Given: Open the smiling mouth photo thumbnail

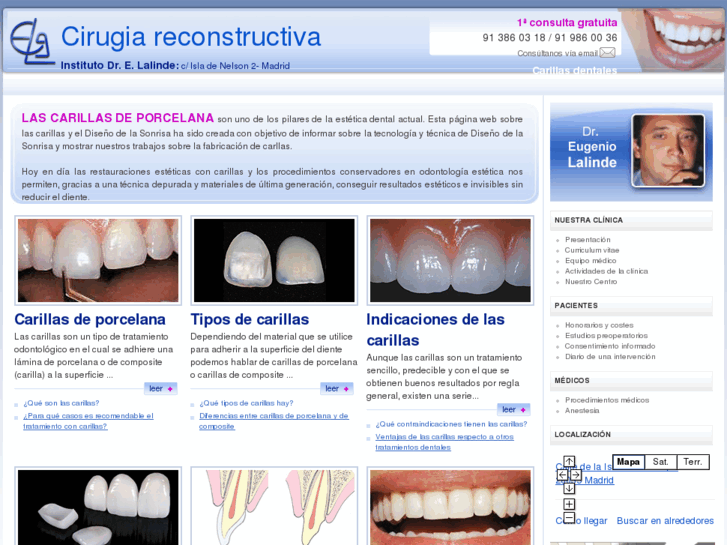Looking at the screenshot, I should click(x=450, y=506).
